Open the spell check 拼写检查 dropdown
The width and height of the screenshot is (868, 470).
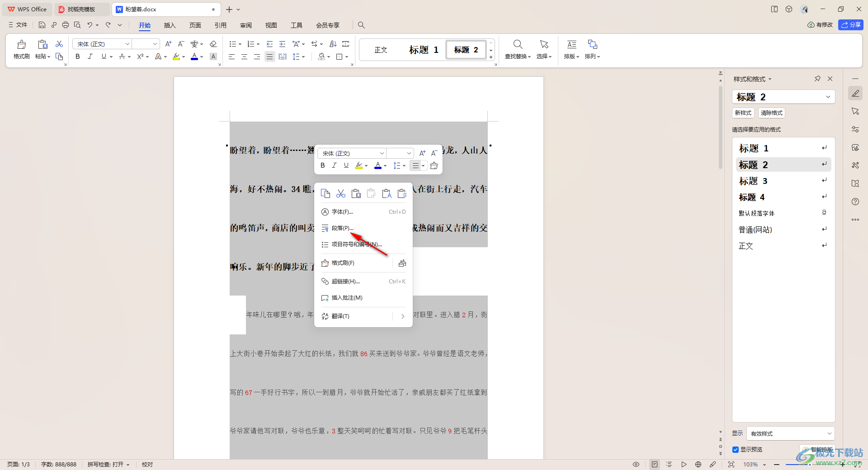click(108, 465)
